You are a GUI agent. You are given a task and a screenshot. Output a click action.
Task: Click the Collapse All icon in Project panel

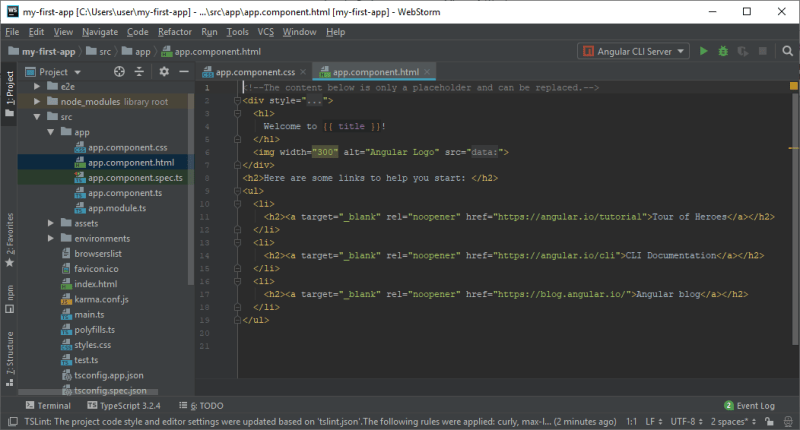click(139, 72)
